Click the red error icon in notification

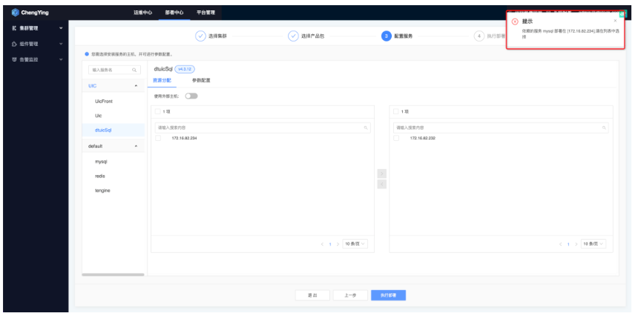515,22
